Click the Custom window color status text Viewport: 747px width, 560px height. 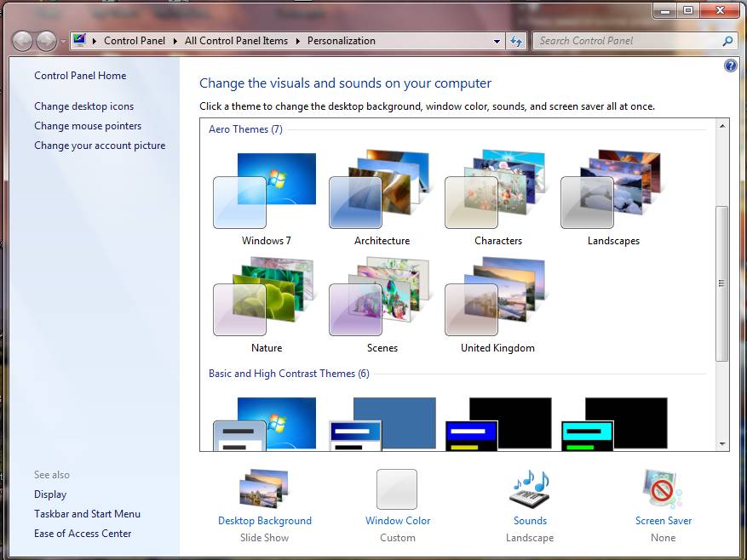398,538
